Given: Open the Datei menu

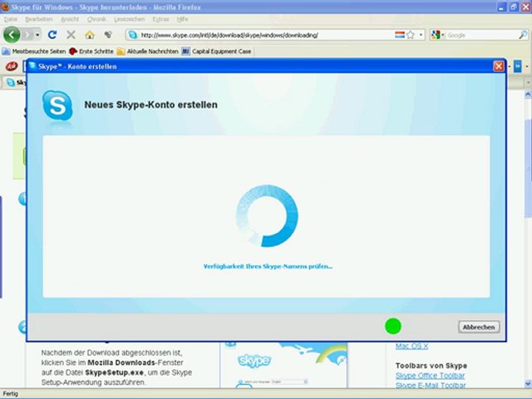Looking at the screenshot, I should click(11, 19).
